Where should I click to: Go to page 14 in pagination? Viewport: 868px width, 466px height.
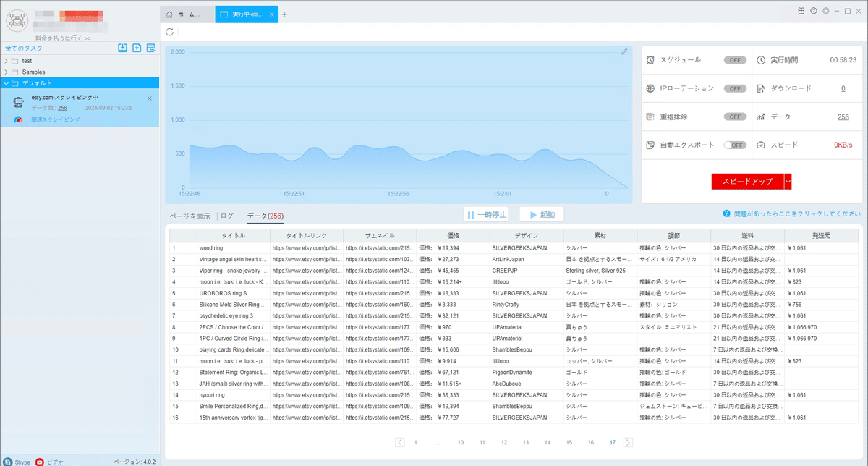[x=548, y=442]
